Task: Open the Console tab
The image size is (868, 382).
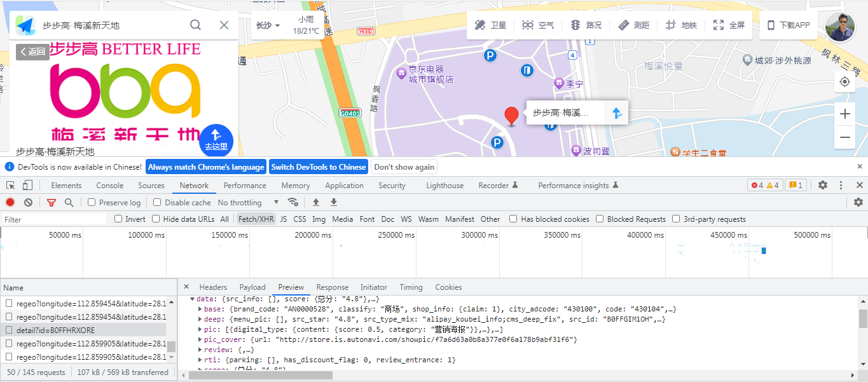Action: (110, 186)
